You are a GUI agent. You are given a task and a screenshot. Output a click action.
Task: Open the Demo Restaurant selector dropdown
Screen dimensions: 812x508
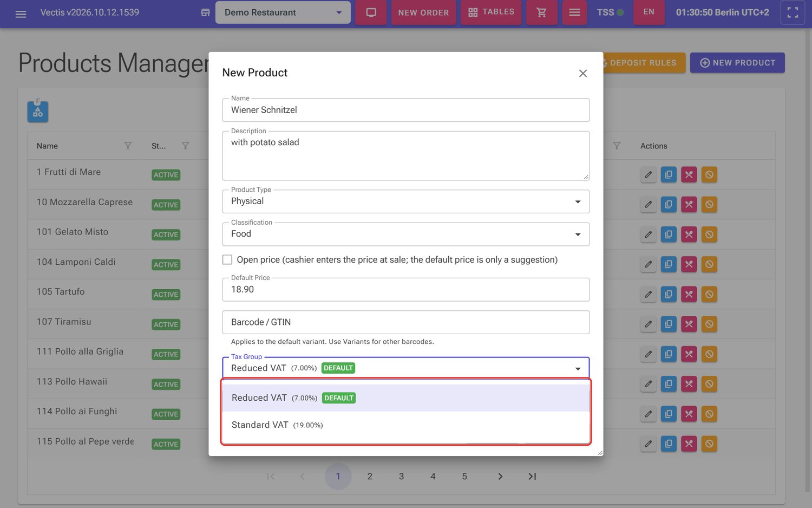(x=283, y=12)
